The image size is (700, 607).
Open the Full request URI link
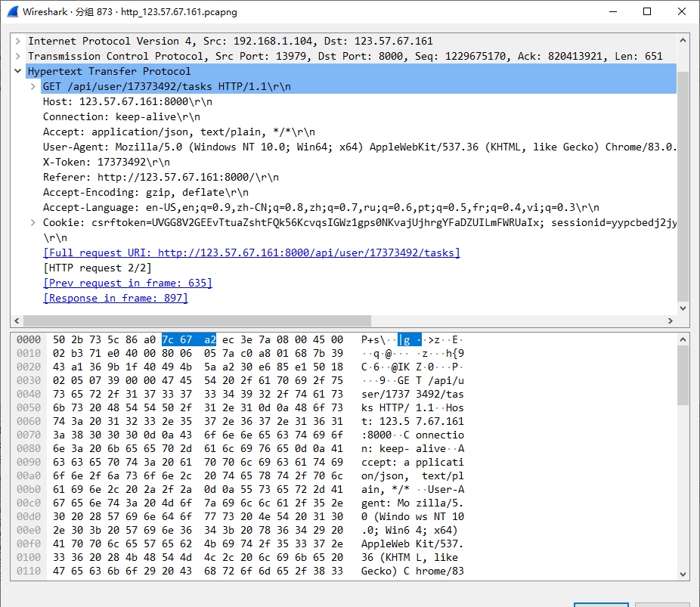coord(251,253)
